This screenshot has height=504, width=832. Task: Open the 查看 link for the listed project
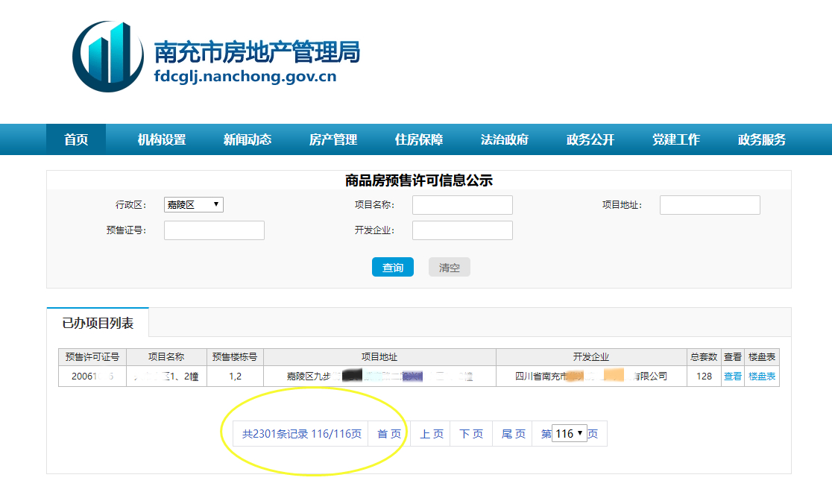point(731,376)
